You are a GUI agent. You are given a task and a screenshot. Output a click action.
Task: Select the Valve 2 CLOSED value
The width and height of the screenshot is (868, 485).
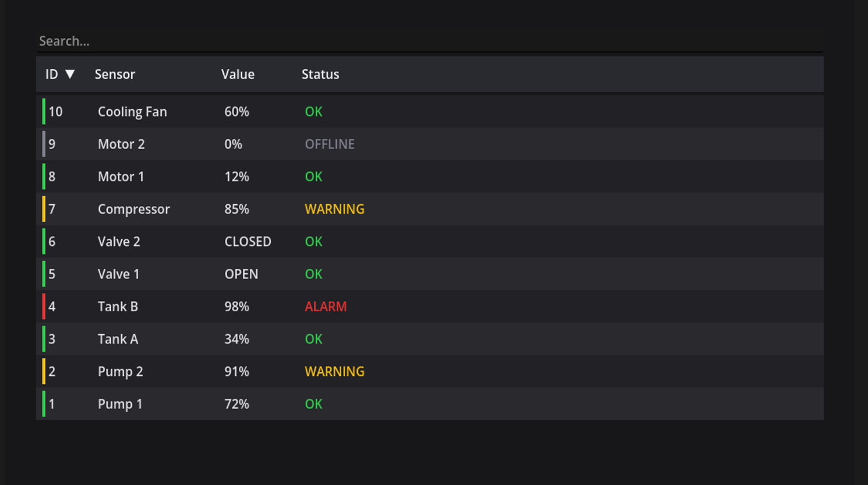point(248,242)
